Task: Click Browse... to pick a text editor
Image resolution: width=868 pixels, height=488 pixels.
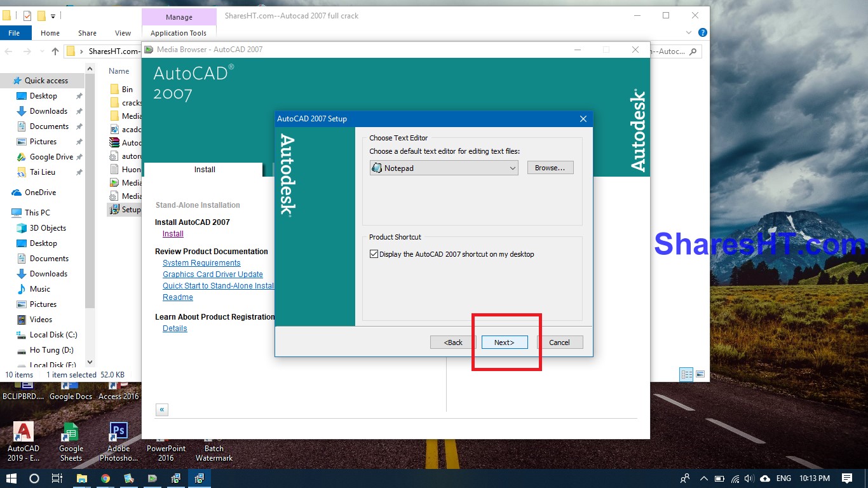Action: pos(550,168)
